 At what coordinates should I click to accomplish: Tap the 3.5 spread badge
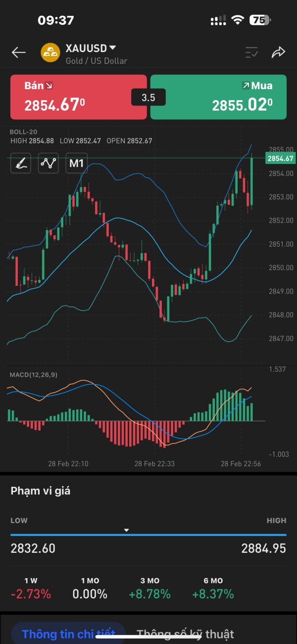pyautogui.click(x=148, y=98)
